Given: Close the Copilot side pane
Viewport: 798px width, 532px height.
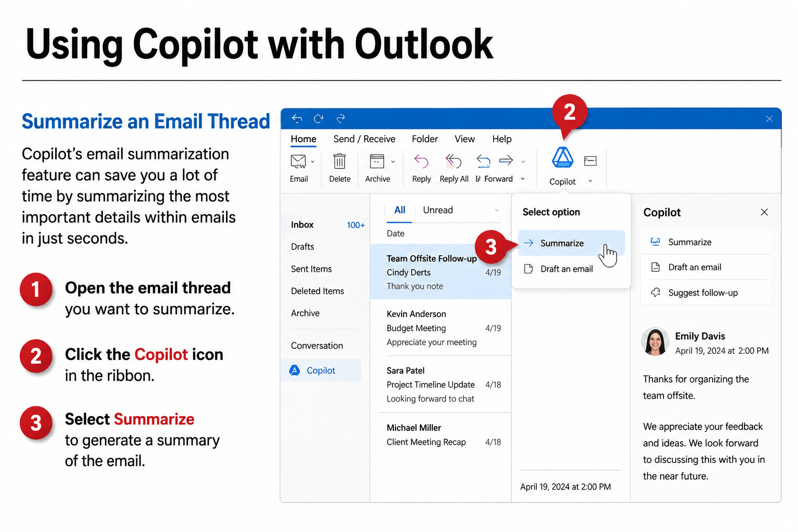Looking at the screenshot, I should click(x=764, y=212).
